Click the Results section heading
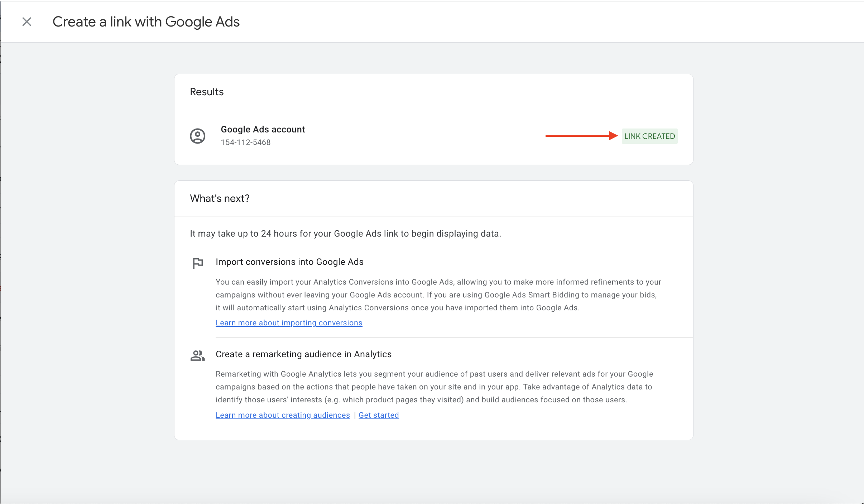 pyautogui.click(x=207, y=92)
